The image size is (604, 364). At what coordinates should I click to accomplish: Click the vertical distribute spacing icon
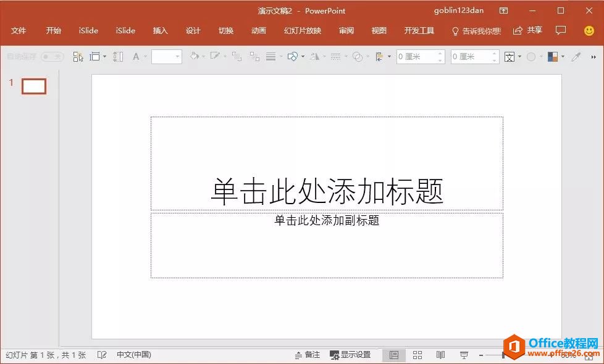click(x=118, y=57)
